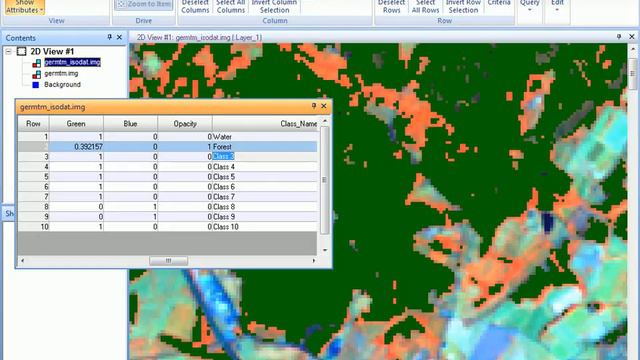Click the horizontal scrollbar thumb
The height and width of the screenshot is (360, 640).
point(169,260)
